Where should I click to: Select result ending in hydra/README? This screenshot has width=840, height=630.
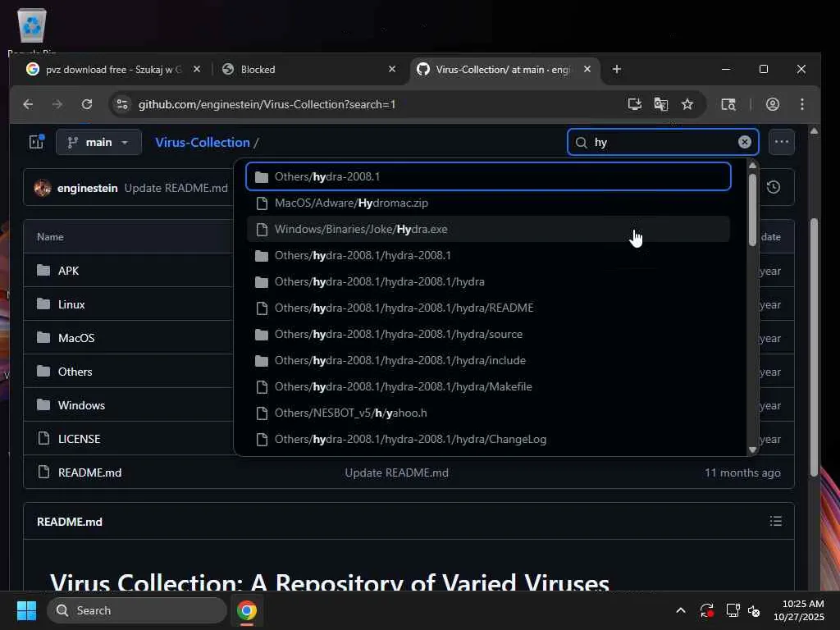pos(488,308)
